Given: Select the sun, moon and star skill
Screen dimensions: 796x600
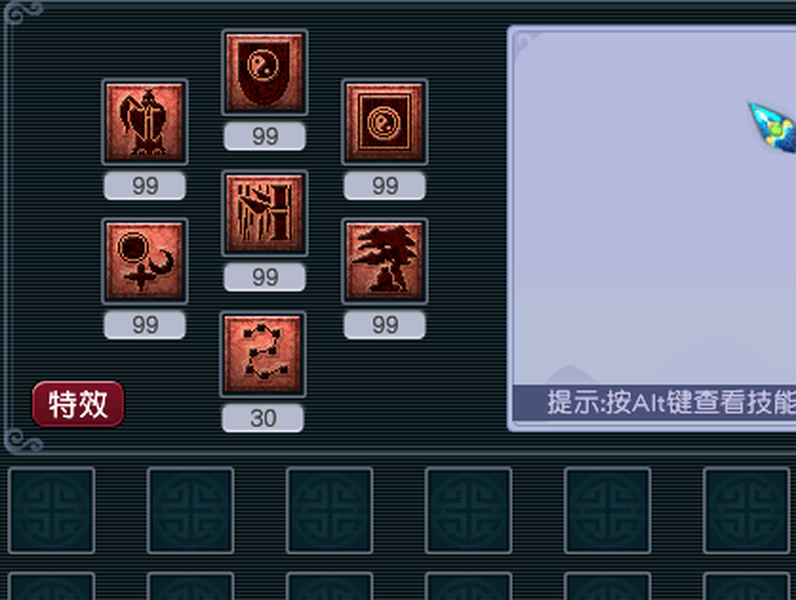Looking at the screenshot, I should 145,261.
